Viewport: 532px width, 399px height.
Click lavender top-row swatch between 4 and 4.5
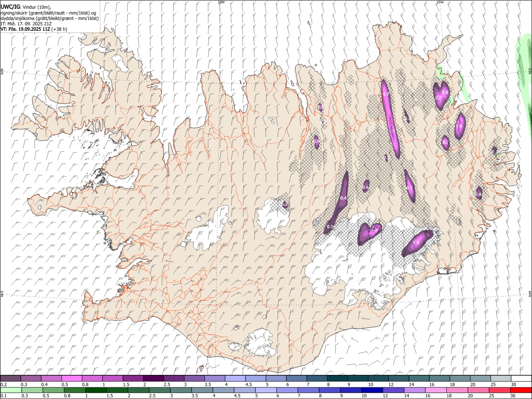point(235,378)
